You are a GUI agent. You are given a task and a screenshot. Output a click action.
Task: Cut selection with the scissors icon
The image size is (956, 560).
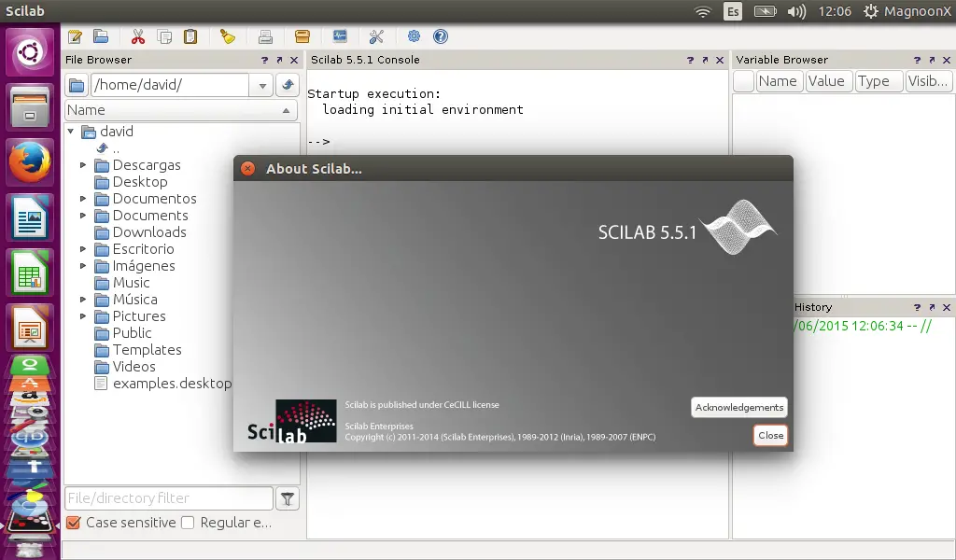pyautogui.click(x=138, y=36)
